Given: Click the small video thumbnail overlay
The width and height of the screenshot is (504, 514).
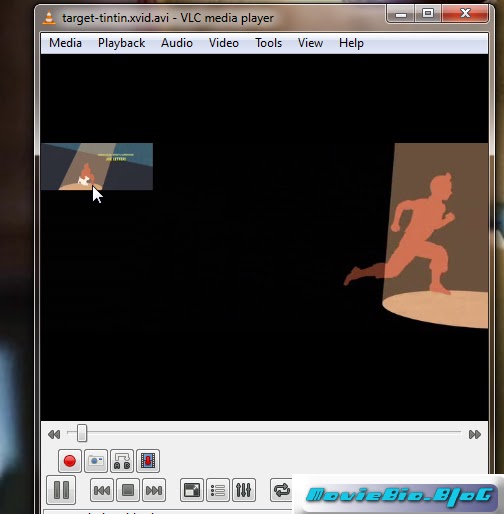Looking at the screenshot, I should [97, 167].
